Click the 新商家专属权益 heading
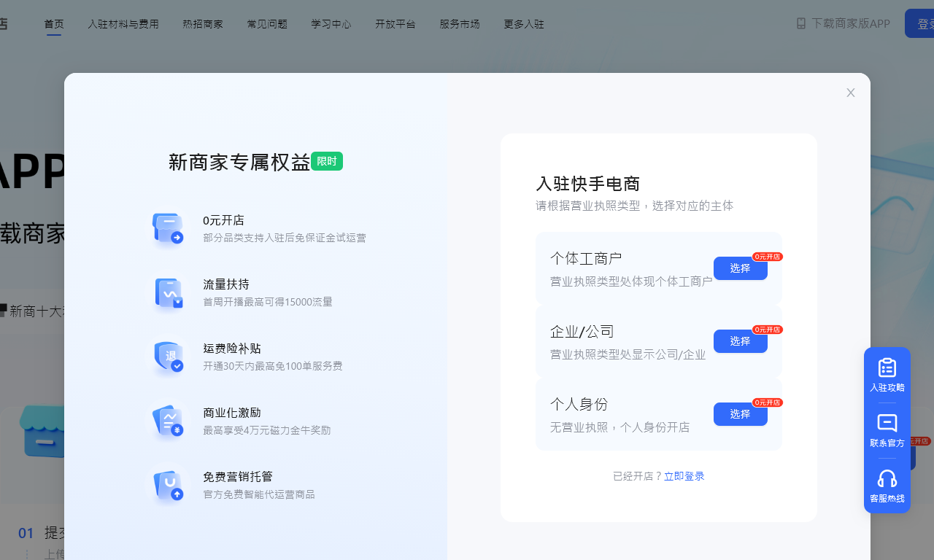This screenshot has width=934, height=560. pos(239,162)
